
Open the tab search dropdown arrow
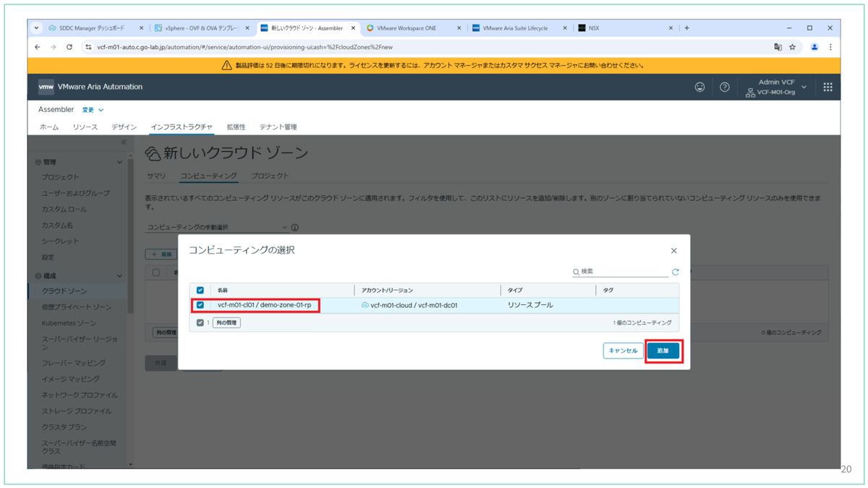[38, 28]
